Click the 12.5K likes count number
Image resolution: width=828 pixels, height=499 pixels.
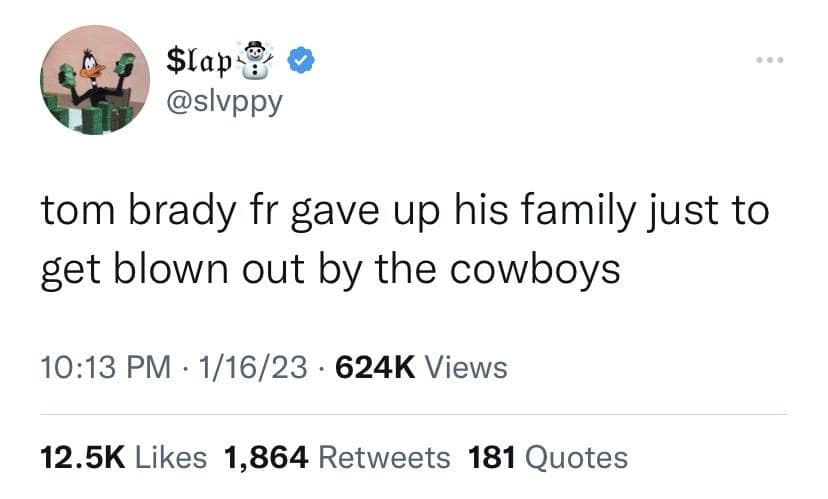pos(82,457)
